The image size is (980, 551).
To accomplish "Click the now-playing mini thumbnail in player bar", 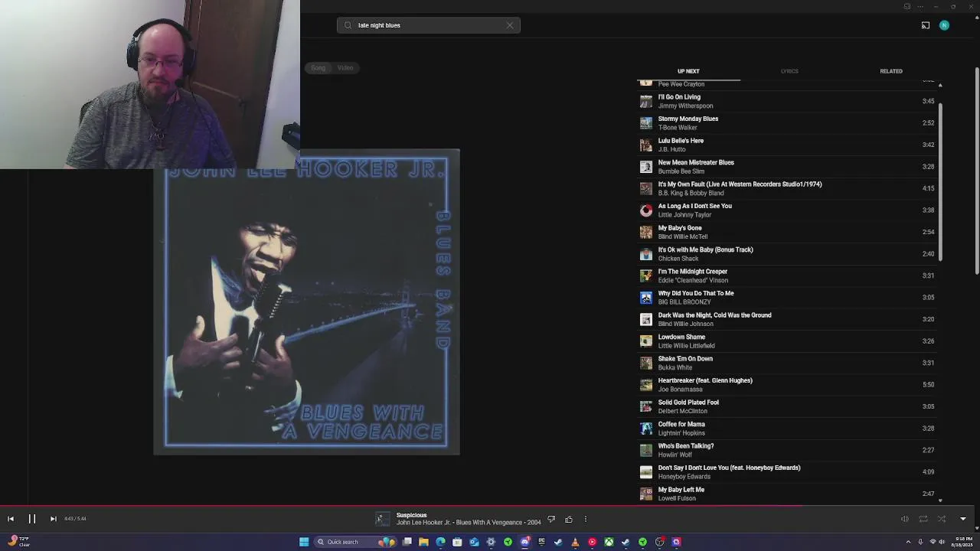I will click(381, 520).
